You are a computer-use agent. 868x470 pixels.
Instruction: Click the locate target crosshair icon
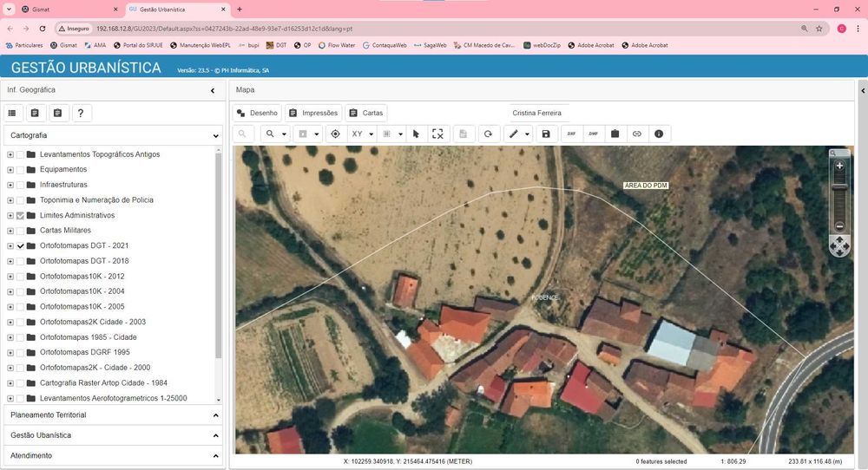tap(335, 134)
